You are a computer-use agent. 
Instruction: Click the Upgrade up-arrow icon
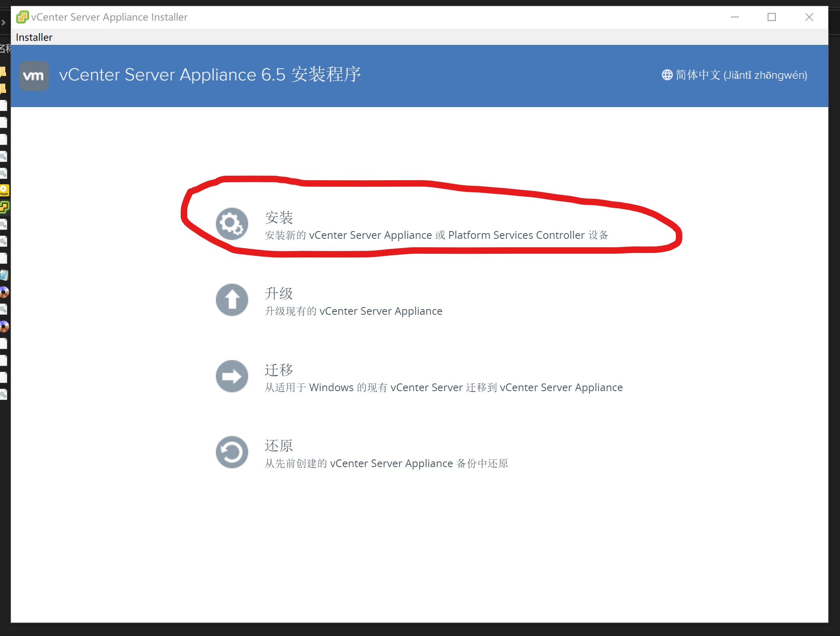(x=232, y=300)
